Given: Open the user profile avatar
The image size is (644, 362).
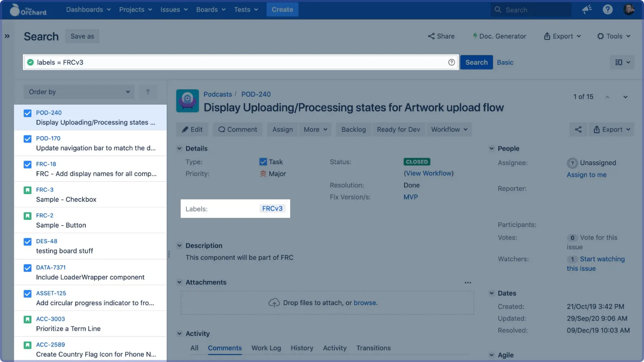Looking at the screenshot, I should (629, 10).
